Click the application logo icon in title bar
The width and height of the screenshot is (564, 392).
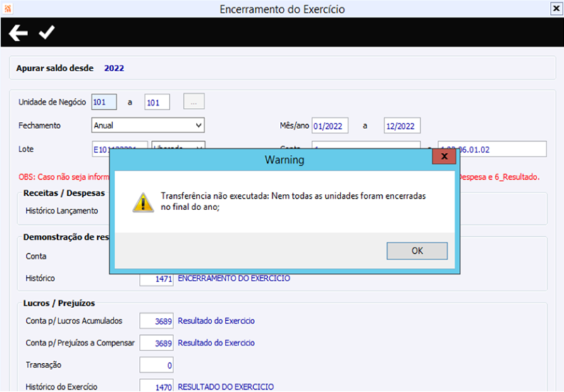pyautogui.click(x=8, y=8)
